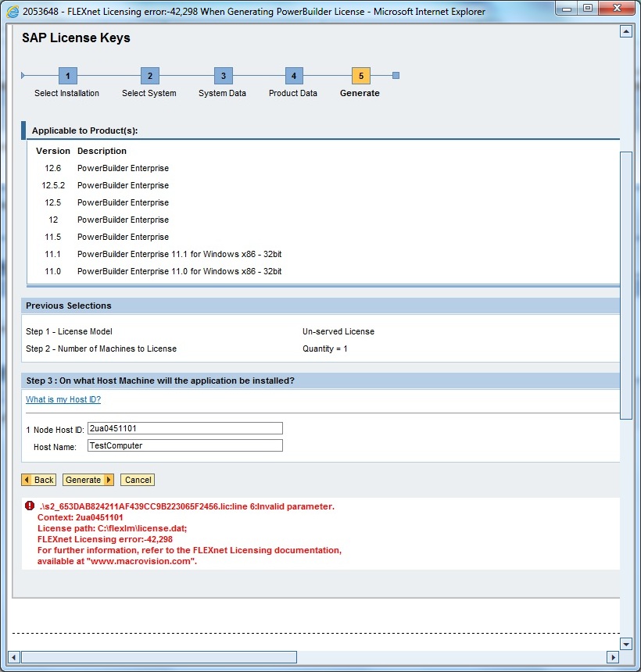Click the roadmap end square marker
Viewport: 641px width, 672px height.
tap(396, 76)
